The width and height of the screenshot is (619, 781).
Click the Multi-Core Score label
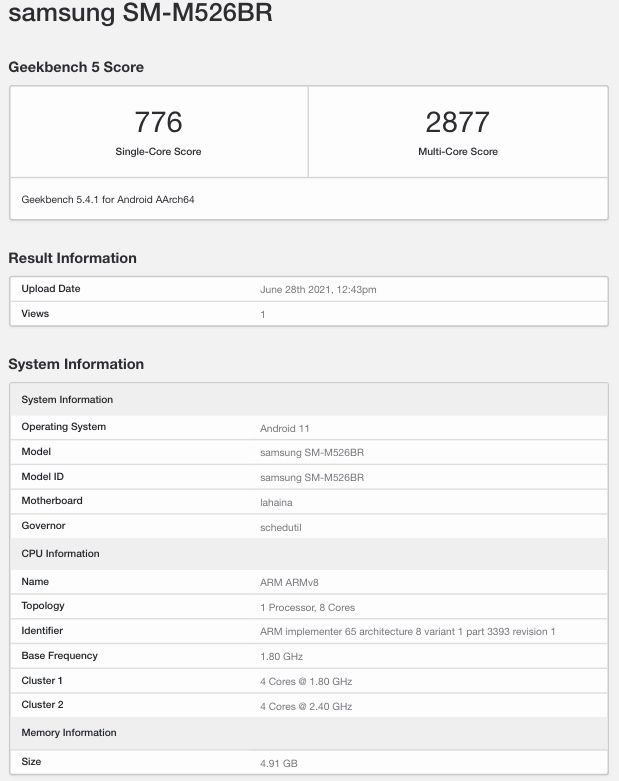pyautogui.click(x=458, y=151)
